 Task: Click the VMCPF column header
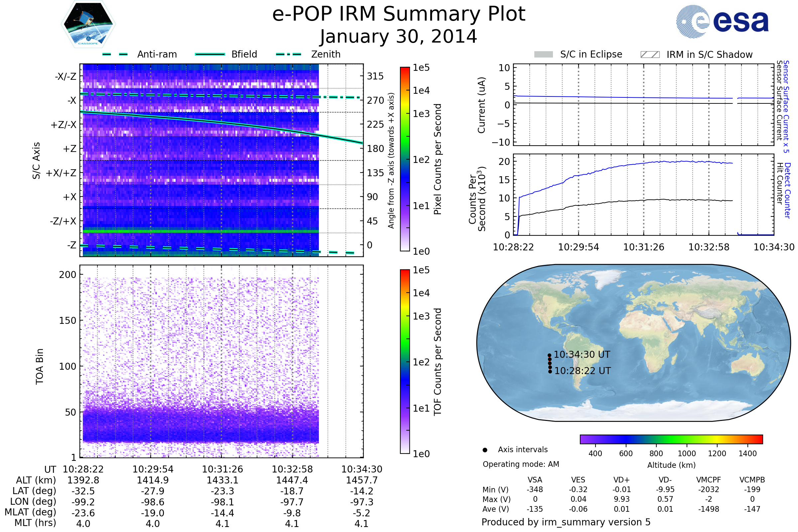pyautogui.click(x=709, y=480)
